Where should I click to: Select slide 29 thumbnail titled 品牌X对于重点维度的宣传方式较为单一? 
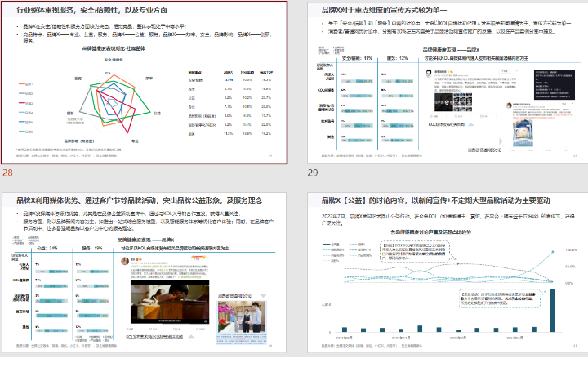coord(448,83)
